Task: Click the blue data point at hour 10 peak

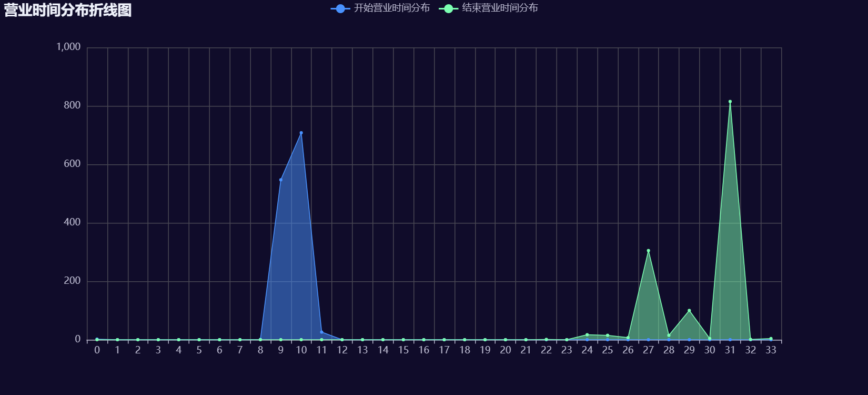Action: (x=301, y=133)
